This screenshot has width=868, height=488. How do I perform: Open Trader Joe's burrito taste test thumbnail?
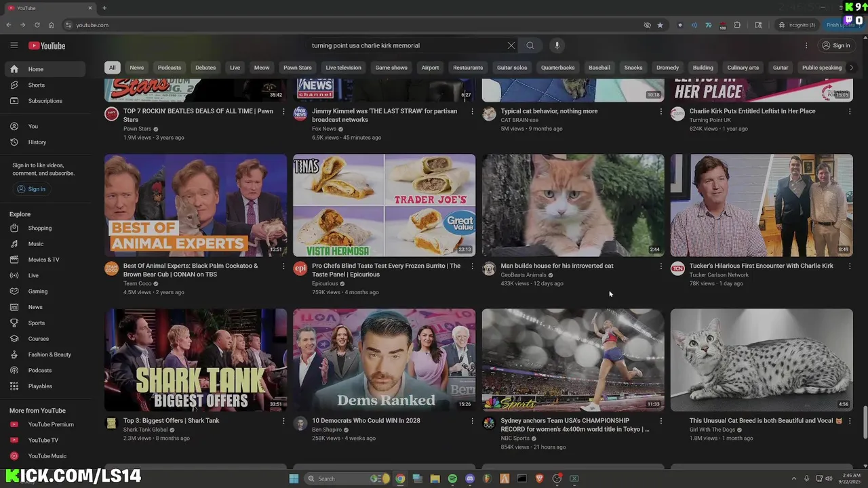pyautogui.click(x=384, y=205)
